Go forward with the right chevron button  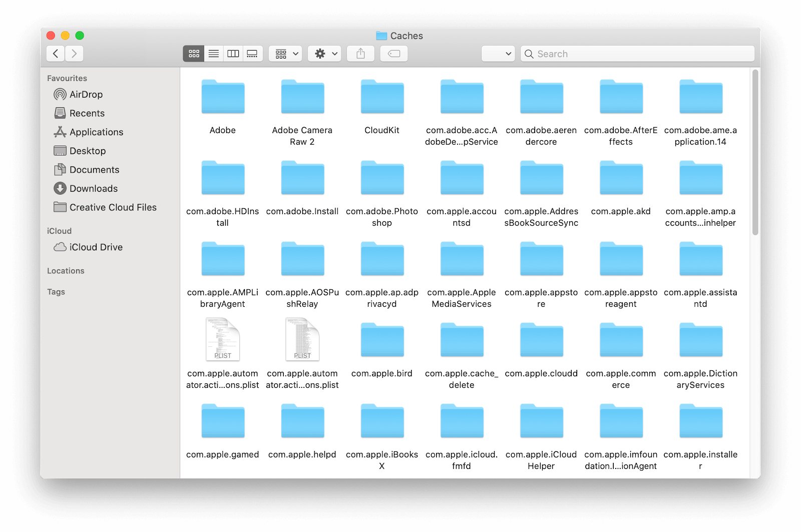click(74, 54)
